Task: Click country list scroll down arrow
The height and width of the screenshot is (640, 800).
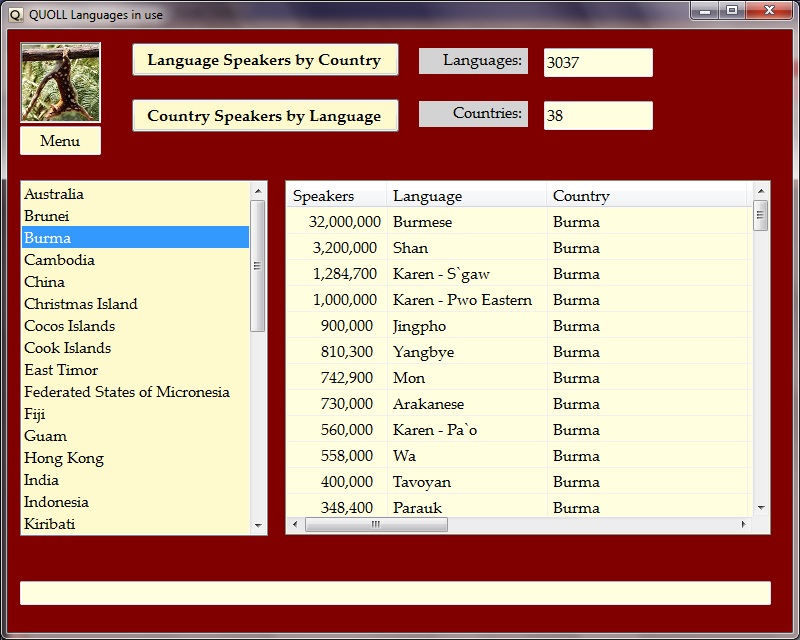Action: (x=258, y=525)
